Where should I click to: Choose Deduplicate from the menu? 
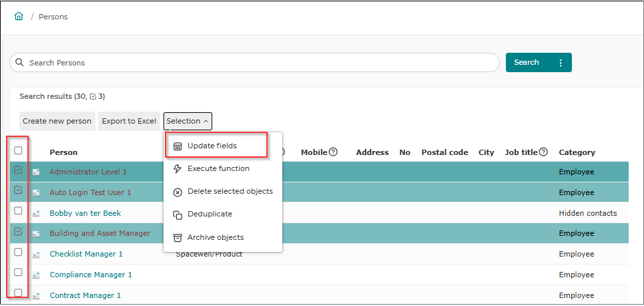click(x=210, y=214)
